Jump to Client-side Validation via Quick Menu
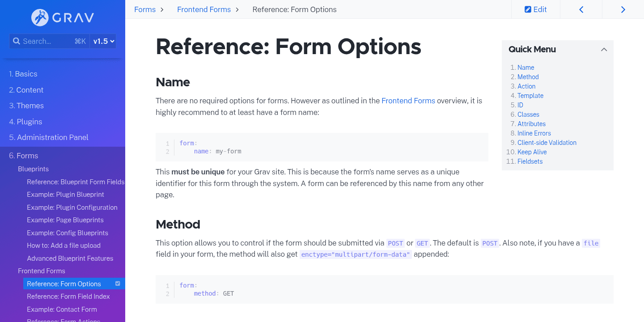The width and height of the screenshot is (644, 322). click(x=547, y=142)
